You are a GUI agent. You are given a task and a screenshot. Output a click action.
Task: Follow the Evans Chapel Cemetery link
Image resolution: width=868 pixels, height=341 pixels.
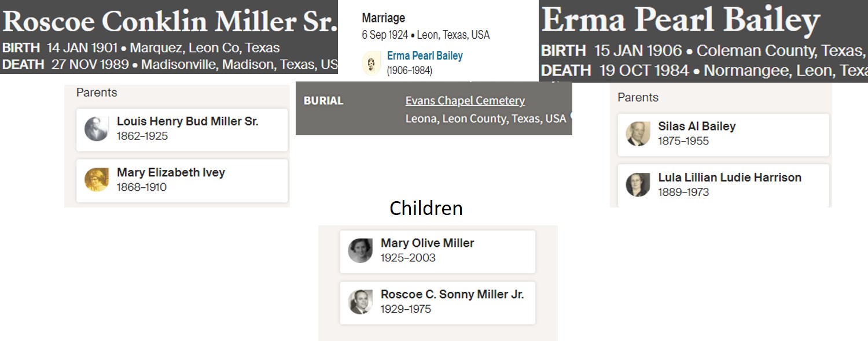pyautogui.click(x=465, y=101)
